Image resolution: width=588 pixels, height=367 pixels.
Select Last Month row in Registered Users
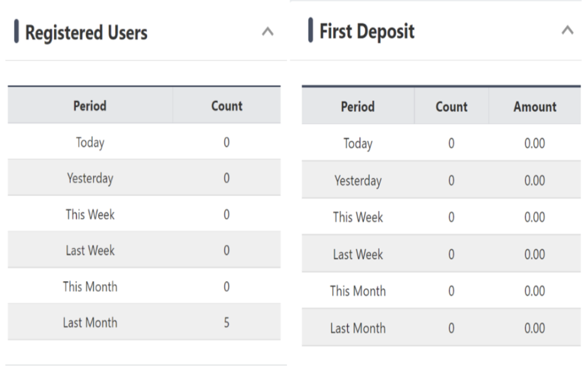pyautogui.click(x=90, y=323)
